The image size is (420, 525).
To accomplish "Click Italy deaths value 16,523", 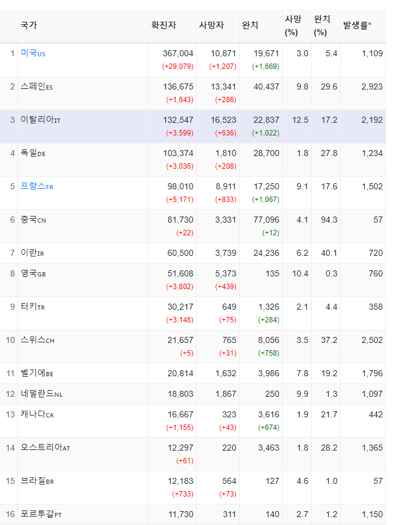I will (223, 120).
